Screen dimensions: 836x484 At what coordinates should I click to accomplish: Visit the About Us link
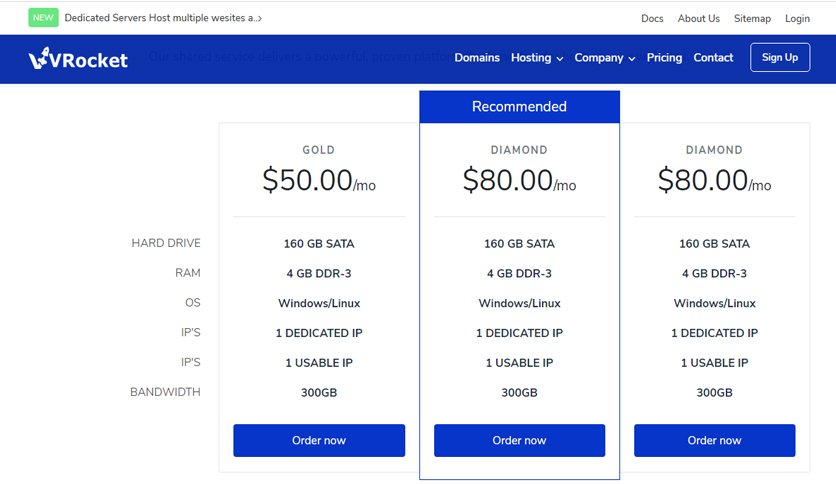click(698, 18)
